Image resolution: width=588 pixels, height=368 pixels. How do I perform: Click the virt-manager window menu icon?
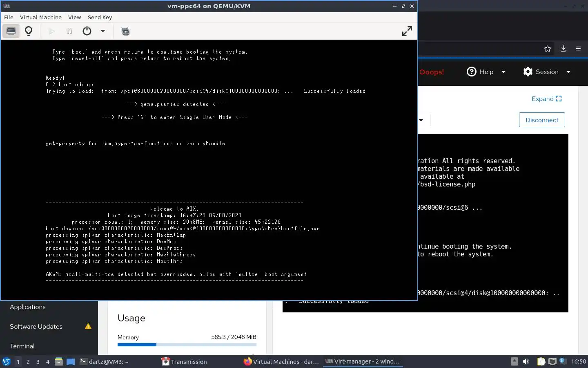[x=7, y=6]
